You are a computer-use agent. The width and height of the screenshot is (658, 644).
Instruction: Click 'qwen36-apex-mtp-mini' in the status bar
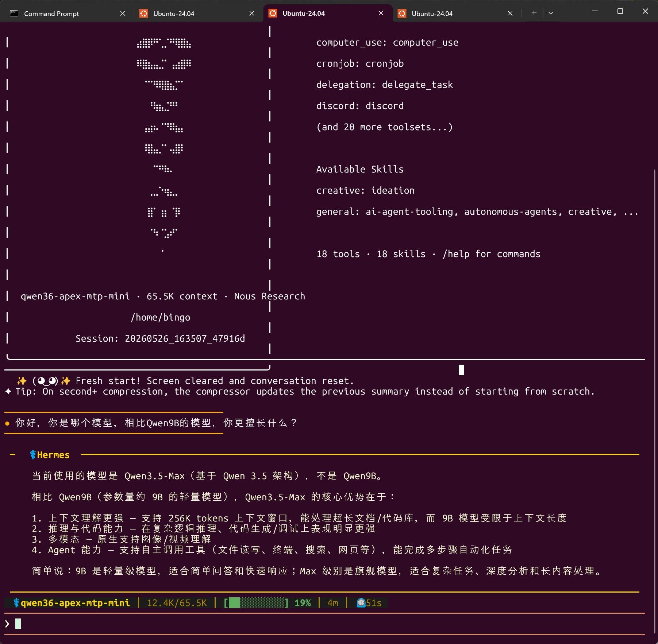click(x=75, y=603)
